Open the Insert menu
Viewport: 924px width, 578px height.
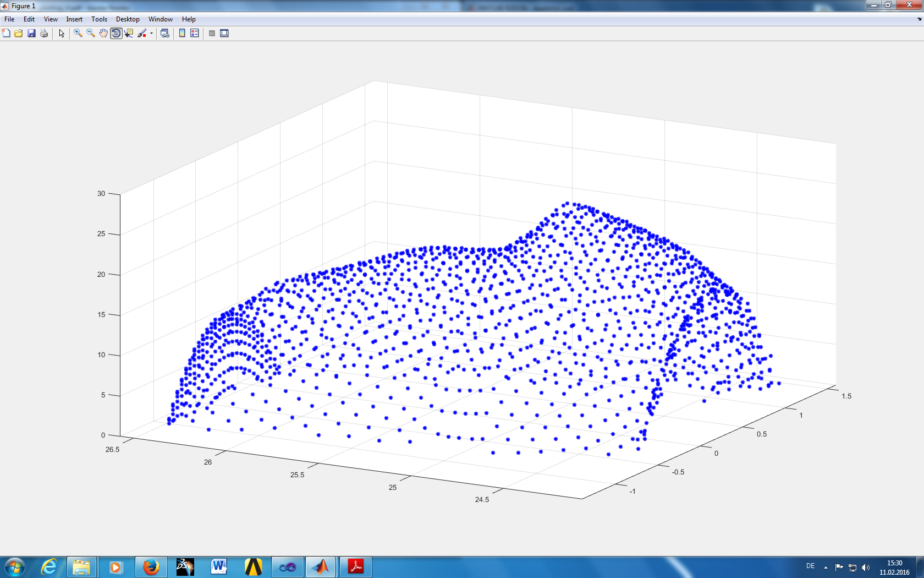(74, 19)
